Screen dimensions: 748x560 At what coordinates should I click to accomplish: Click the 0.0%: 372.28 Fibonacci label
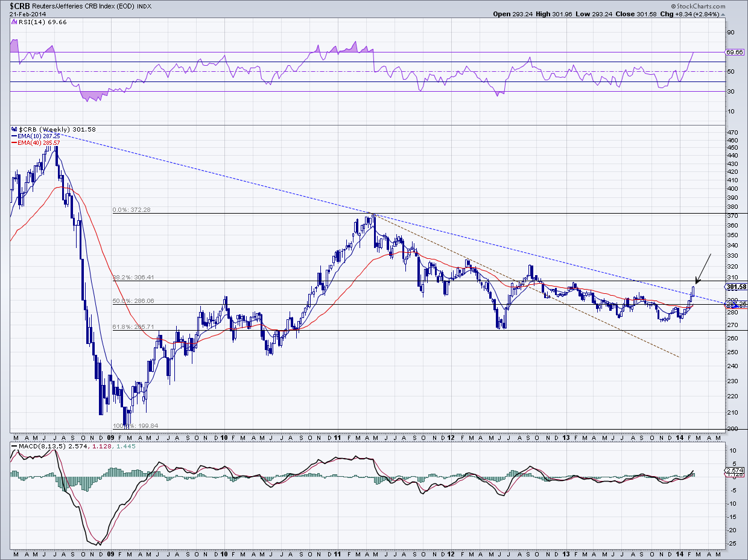tap(131, 210)
